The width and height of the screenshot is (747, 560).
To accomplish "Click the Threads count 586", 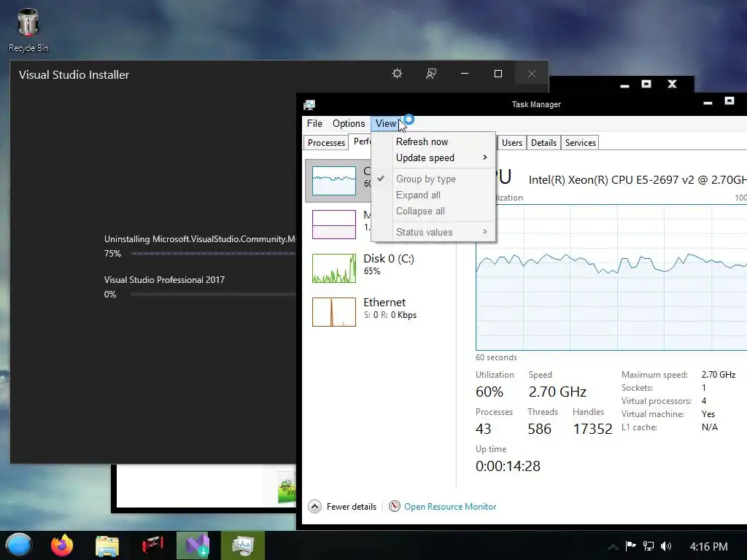I will pyautogui.click(x=539, y=429).
